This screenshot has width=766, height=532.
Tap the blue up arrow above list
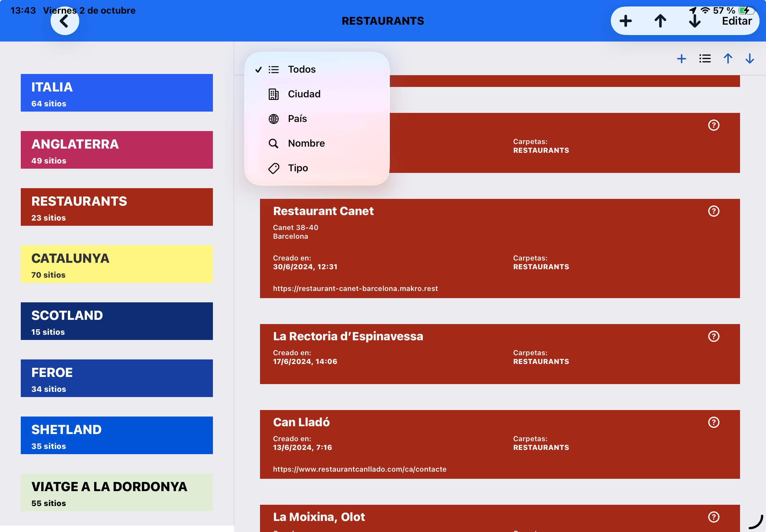[x=728, y=59]
